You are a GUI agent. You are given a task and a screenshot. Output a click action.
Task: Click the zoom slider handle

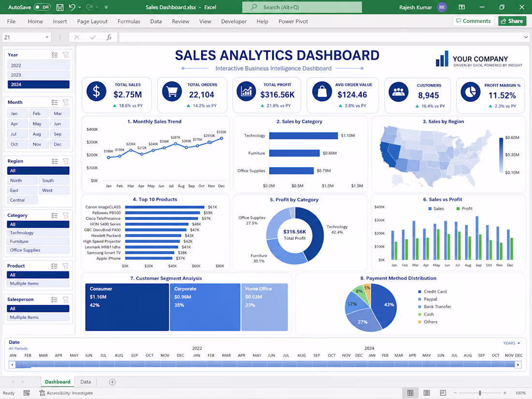480,393
